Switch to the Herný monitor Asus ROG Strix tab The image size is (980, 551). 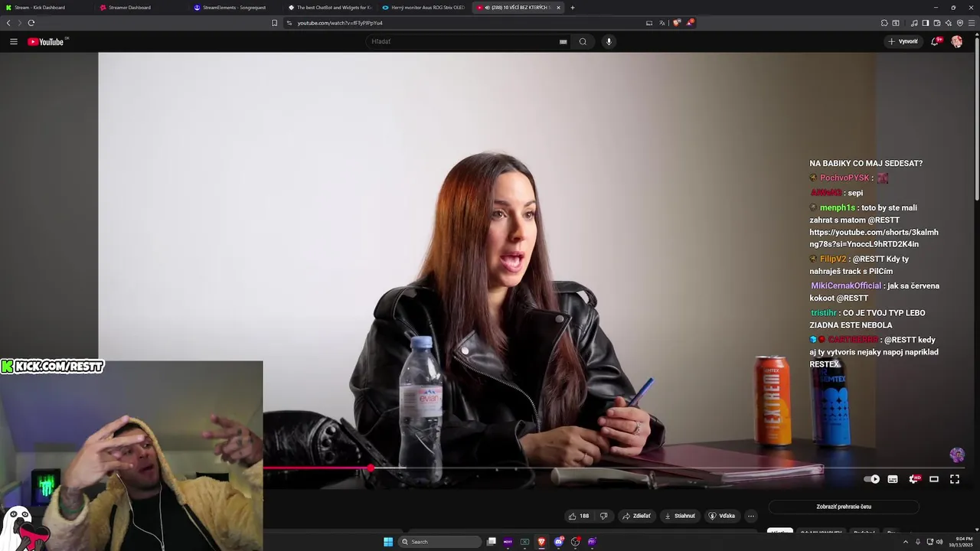pos(424,8)
